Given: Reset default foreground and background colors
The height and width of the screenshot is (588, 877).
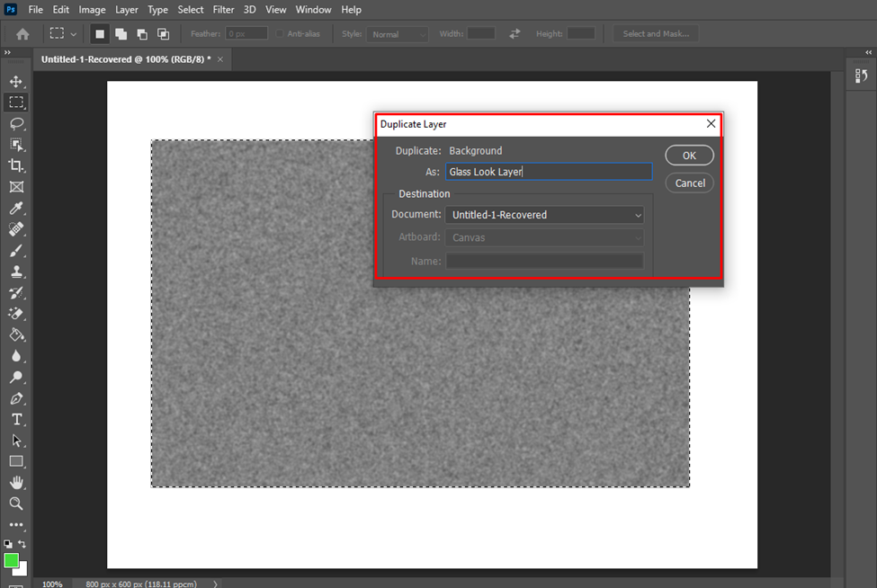Looking at the screenshot, I should 8,544.
